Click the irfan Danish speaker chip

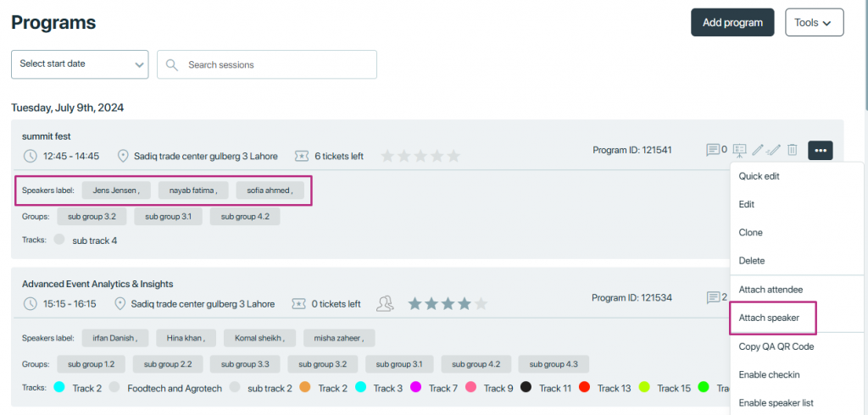pyautogui.click(x=115, y=338)
